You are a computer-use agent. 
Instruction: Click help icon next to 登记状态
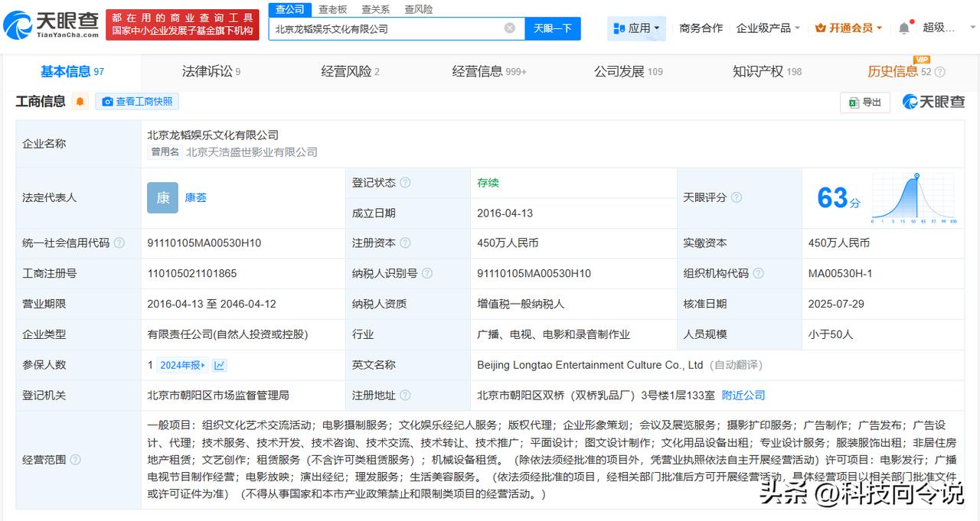pyautogui.click(x=405, y=183)
